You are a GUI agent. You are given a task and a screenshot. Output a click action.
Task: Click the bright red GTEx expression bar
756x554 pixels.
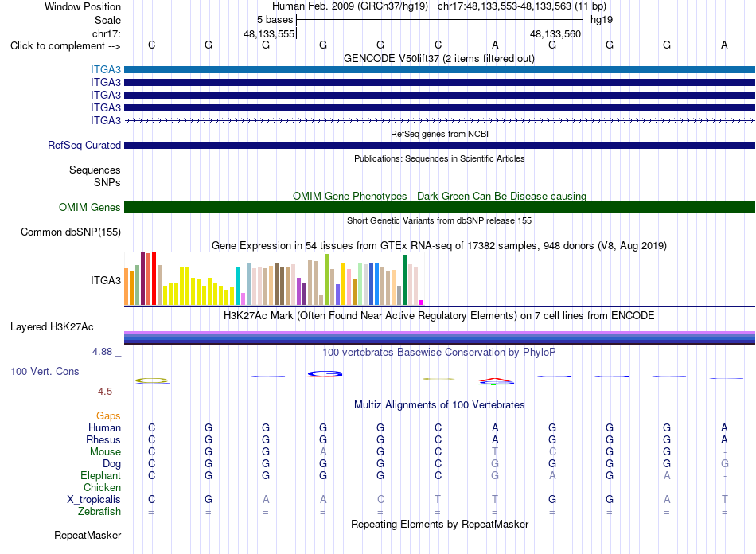click(154, 279)
